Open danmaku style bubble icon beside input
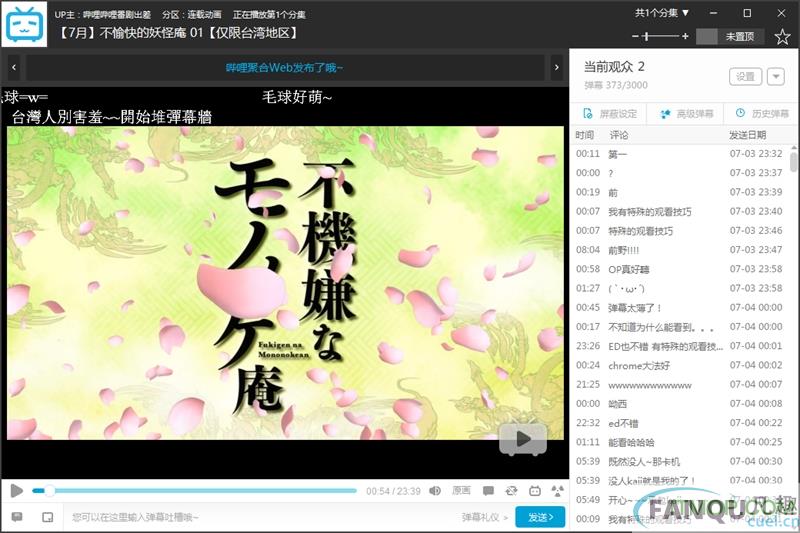800x533 pixels. coord(17,517)
